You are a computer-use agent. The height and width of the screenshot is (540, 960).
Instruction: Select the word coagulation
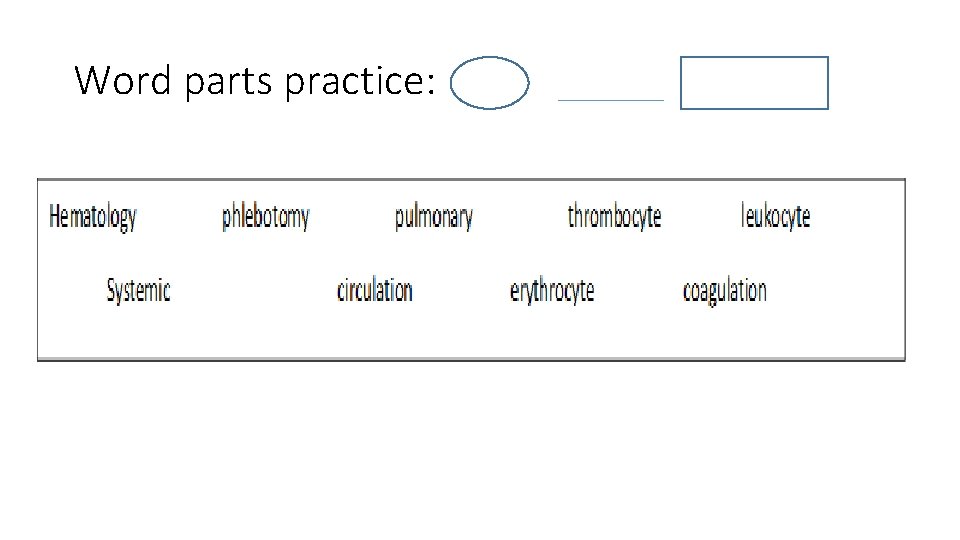(x=724, y=291)
